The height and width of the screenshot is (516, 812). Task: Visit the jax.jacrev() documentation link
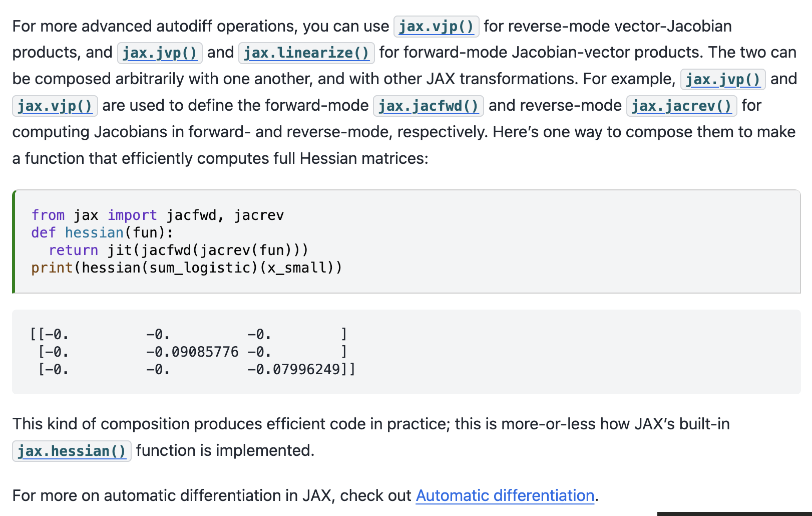pyautogui.click(x=681, y=106)
